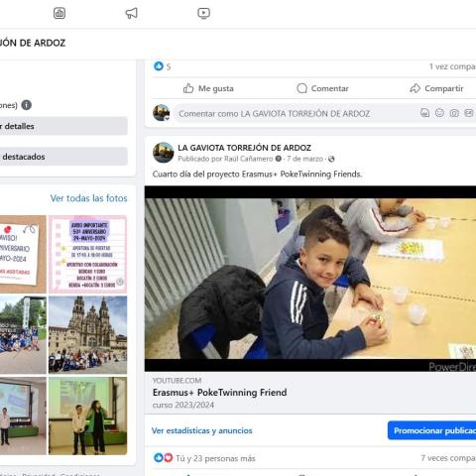Open blue-shirted group outdoor photo
This screenshot has height=476, width=476.
tap(23, 335)
